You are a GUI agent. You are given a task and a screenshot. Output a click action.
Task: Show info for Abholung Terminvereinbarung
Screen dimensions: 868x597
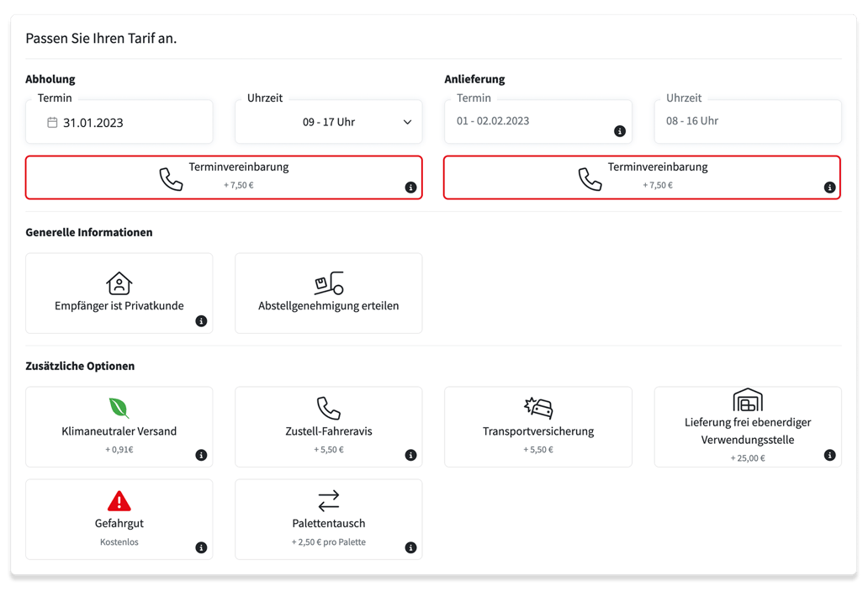pyautogui.click(x=410, y=188)
